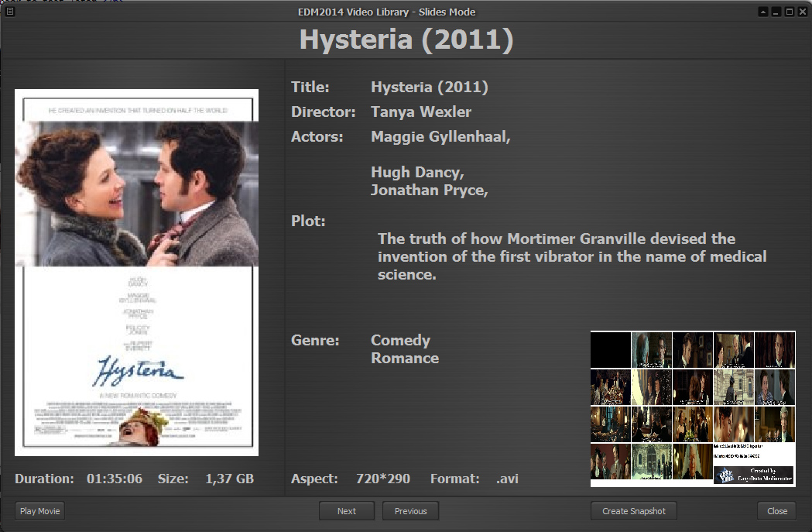
Task: Open the snapshot contact sheet thumbnail
Action: click(693, 409)
